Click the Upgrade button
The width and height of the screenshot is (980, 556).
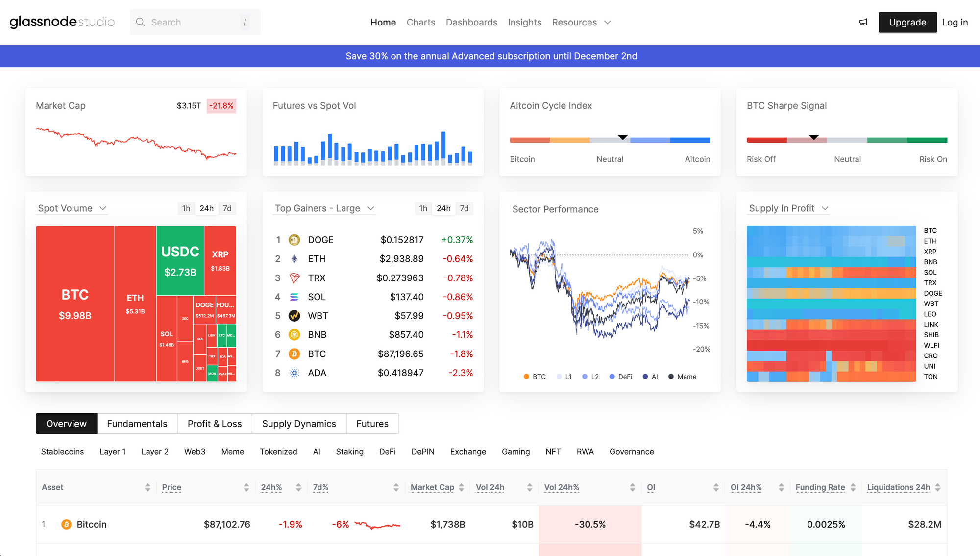pos(907,22)
